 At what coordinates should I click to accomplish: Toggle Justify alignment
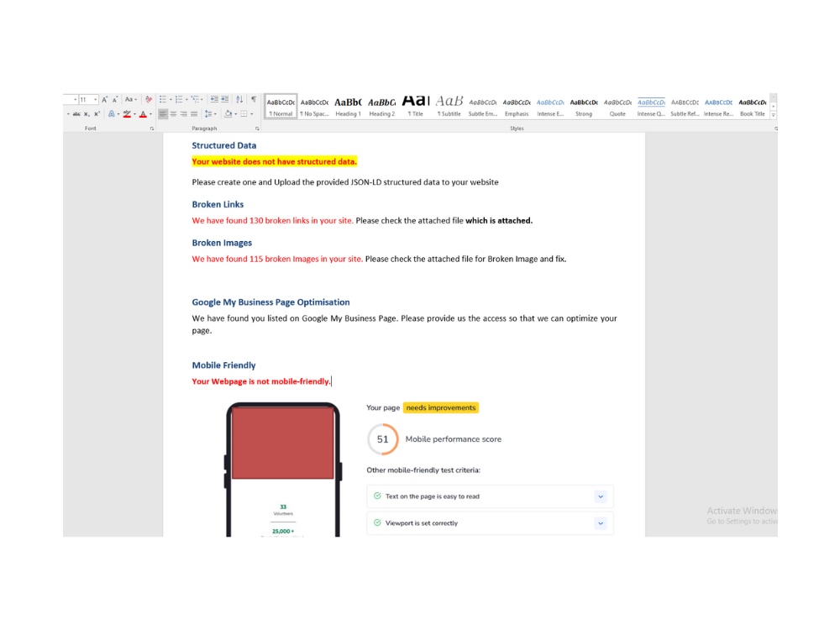194,114
